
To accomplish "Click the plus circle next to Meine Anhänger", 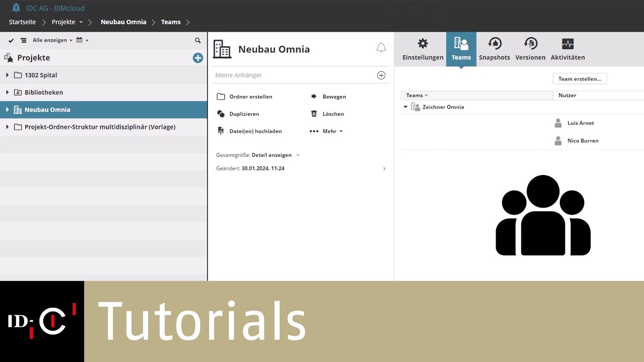I will click(x=381, y=75).
